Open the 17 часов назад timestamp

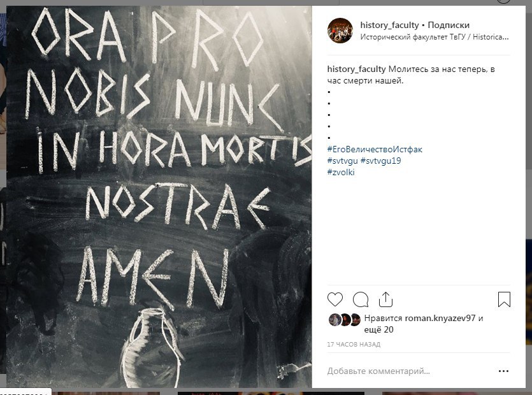(354, 345)
